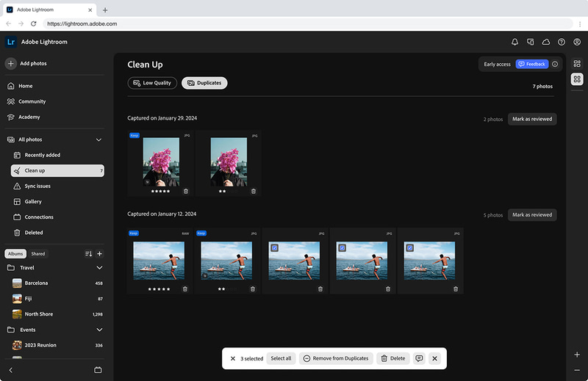Click the folder icon at sidebar bottom

pyautogui.click(x=98, y=370)
